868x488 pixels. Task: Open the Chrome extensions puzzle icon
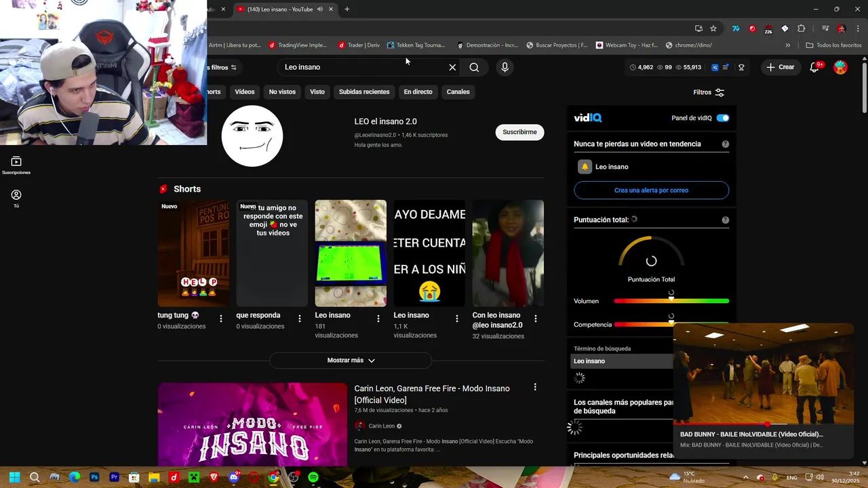tap(802, 28)
